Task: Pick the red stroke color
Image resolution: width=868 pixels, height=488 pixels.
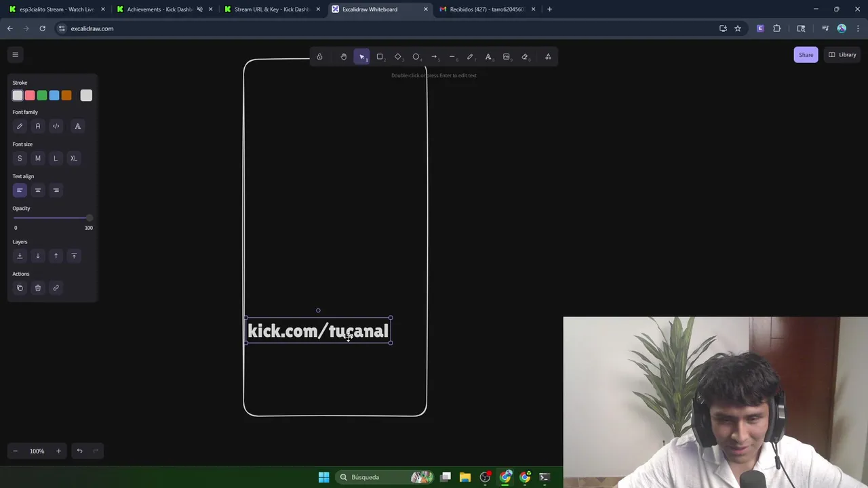Action: pyautogui.click(x=30, y=96)
